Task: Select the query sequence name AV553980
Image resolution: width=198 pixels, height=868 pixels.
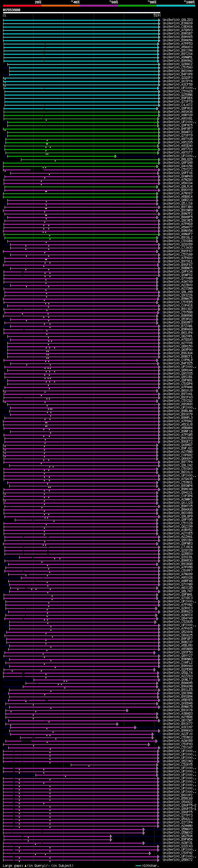Action: (x=11, y=10)
